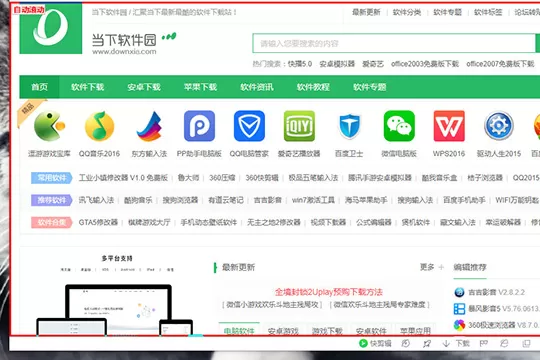Click 视频下载器 link
The image size is (540, 360).
click(x=328, y=223)
